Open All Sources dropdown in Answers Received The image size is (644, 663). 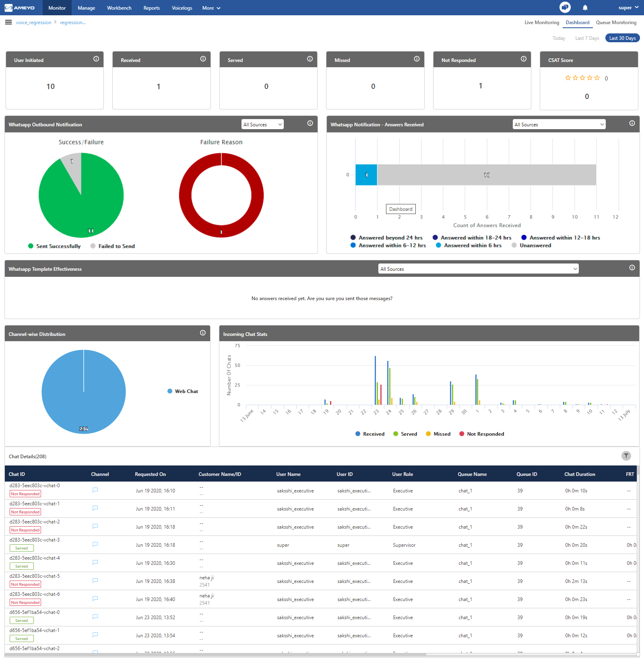click(559, 124)
